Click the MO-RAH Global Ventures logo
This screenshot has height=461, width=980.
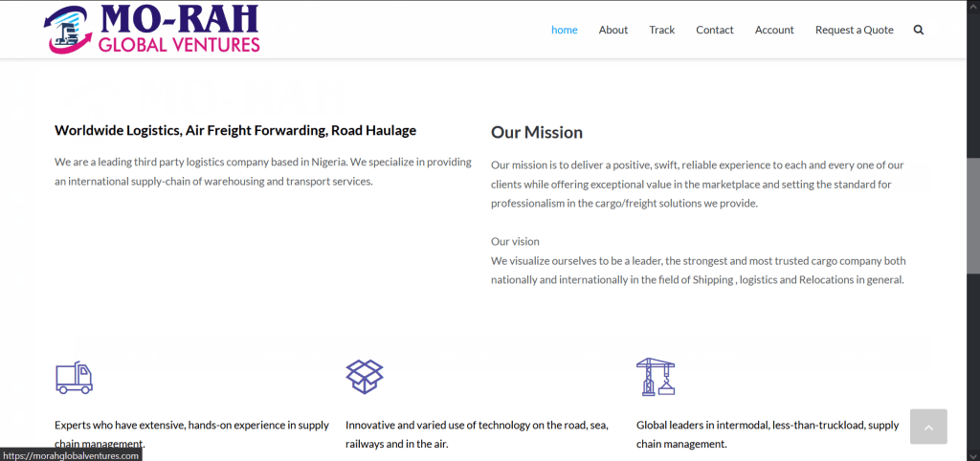pos(152,30)
